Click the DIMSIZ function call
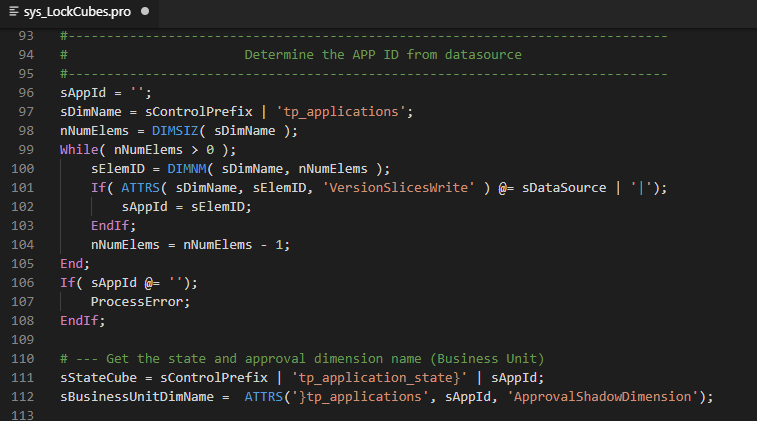Screen dimensions: 757x421 coord(175,131)
